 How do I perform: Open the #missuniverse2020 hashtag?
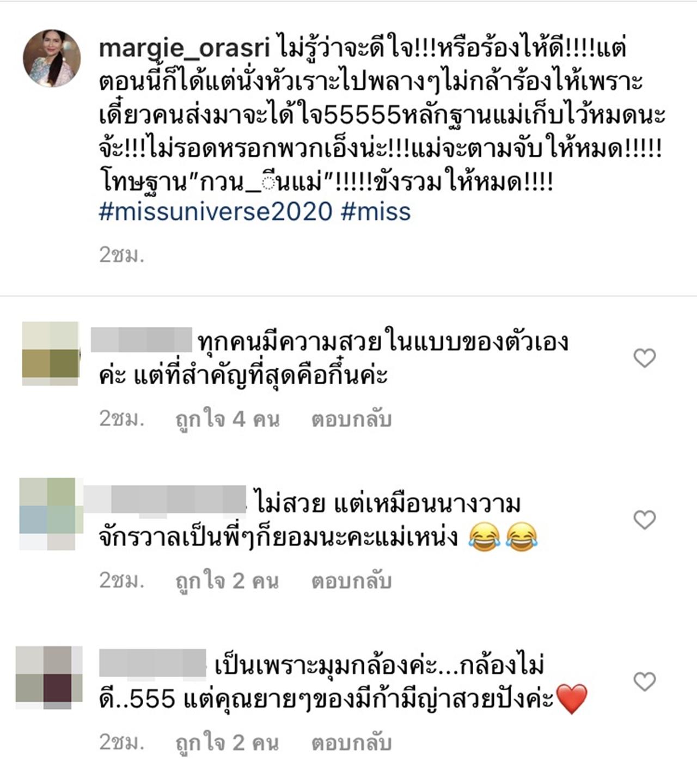pyautogui.click(x=216, y=211)
